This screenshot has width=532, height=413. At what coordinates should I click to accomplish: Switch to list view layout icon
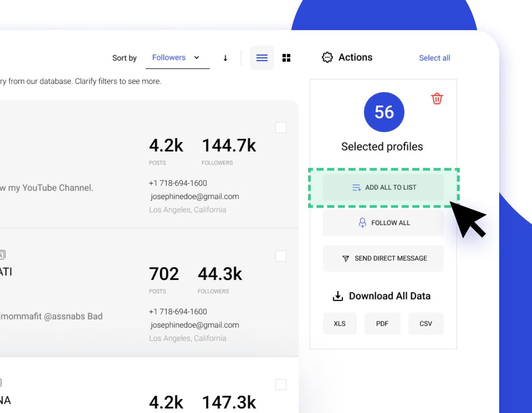(262, 58)
